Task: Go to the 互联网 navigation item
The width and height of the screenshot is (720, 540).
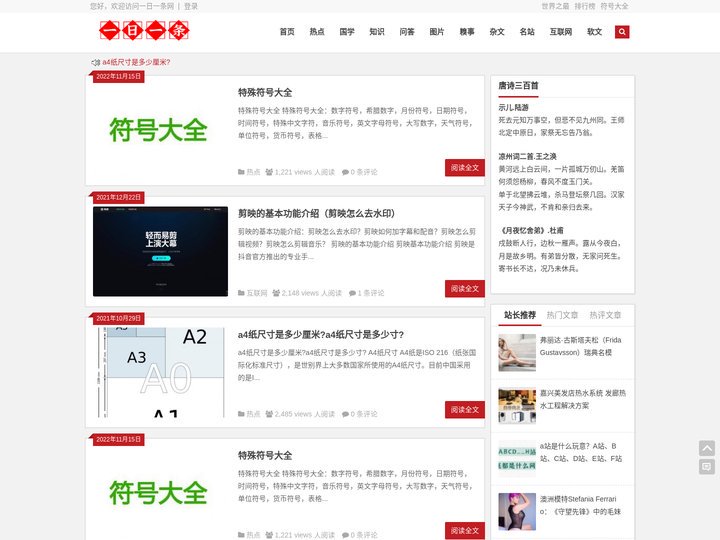Action: 561,32
